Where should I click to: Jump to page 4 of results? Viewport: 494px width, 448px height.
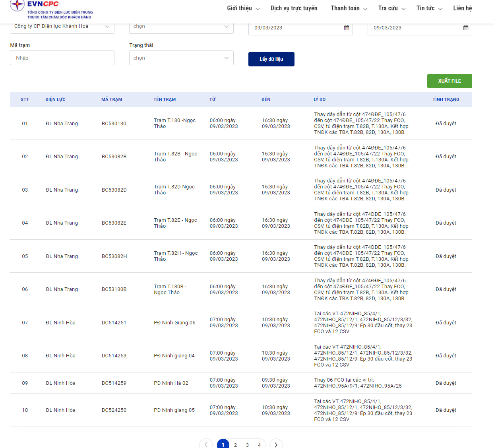click(259, 445)
